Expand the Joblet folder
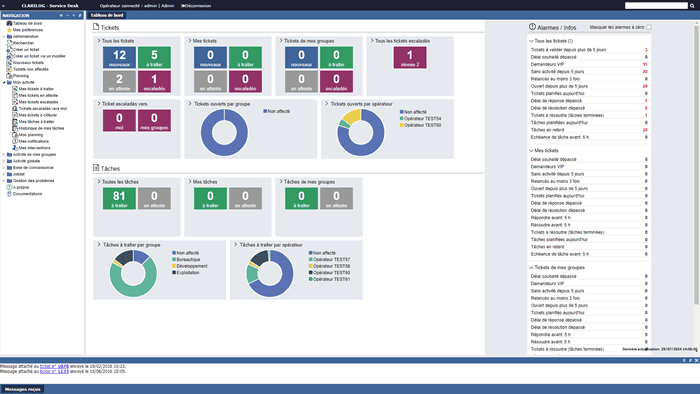This screenshot has height=394, width=700. (4, 174)
